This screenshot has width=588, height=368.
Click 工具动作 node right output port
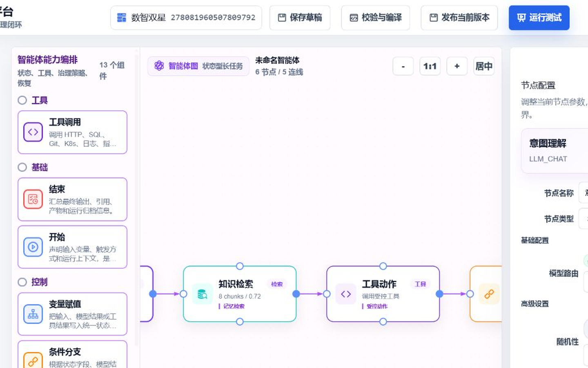440,294
